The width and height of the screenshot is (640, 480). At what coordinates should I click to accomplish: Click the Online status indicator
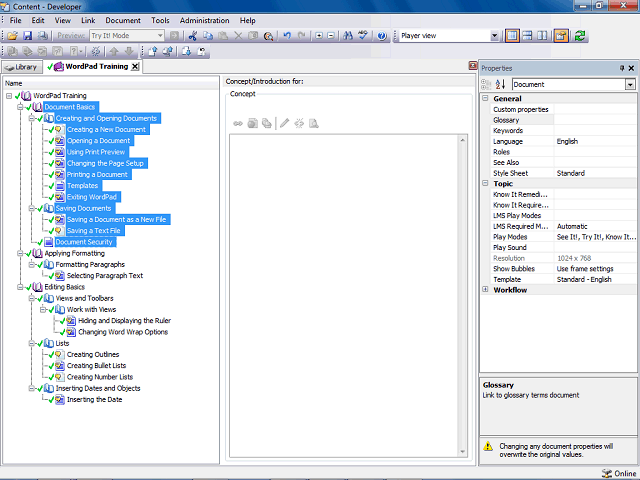pyautogui.click(x=619, y=473)
